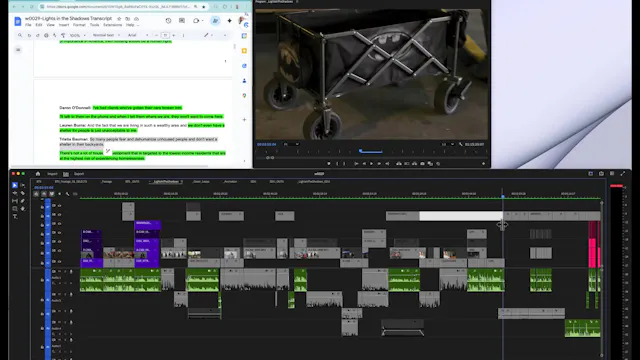
Task: Switch to _Footage sequence tab
Action: [106, 182]
